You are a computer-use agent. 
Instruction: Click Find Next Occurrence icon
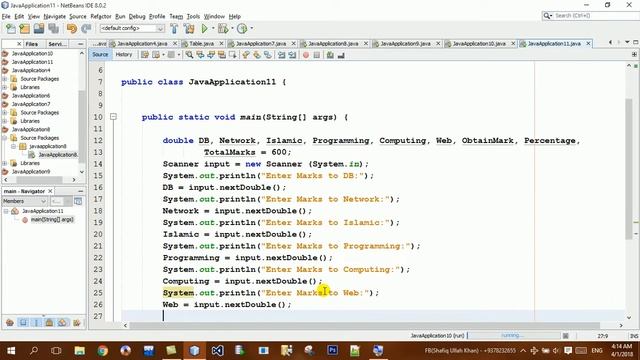(x=211, y=55)
